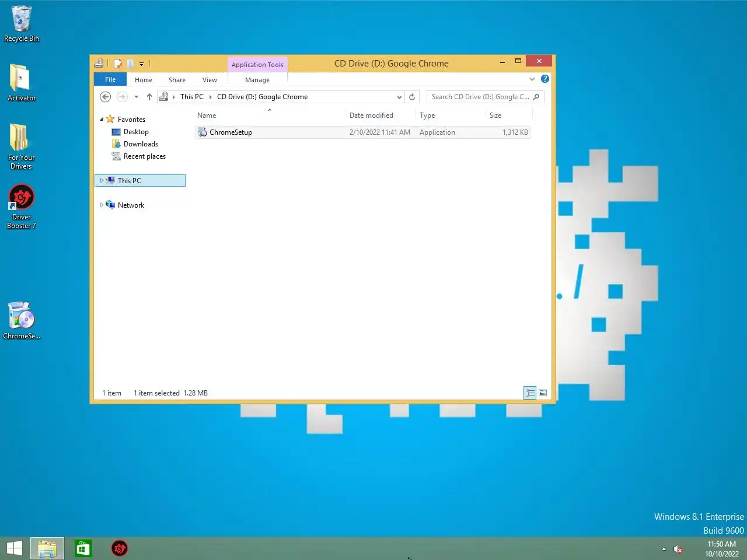747x560 pixels.
Task: Click the Application type cell
Action: (x=437, y=132)
